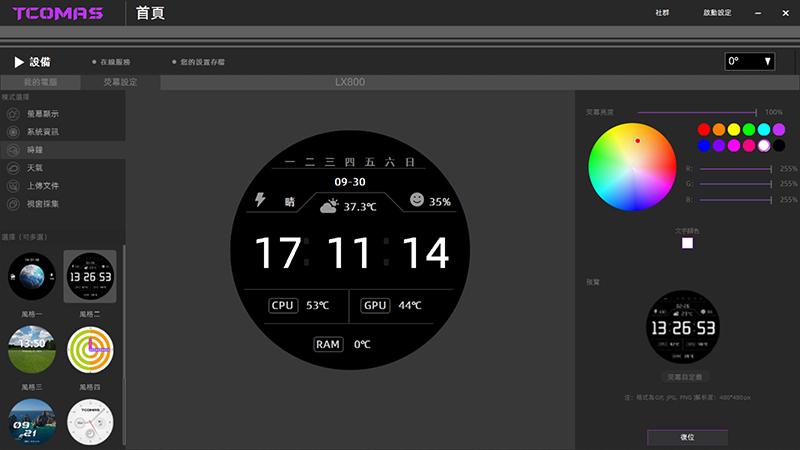
Task: Select the 您的設置存檔 radio option
Action: (x=174, y=62)
